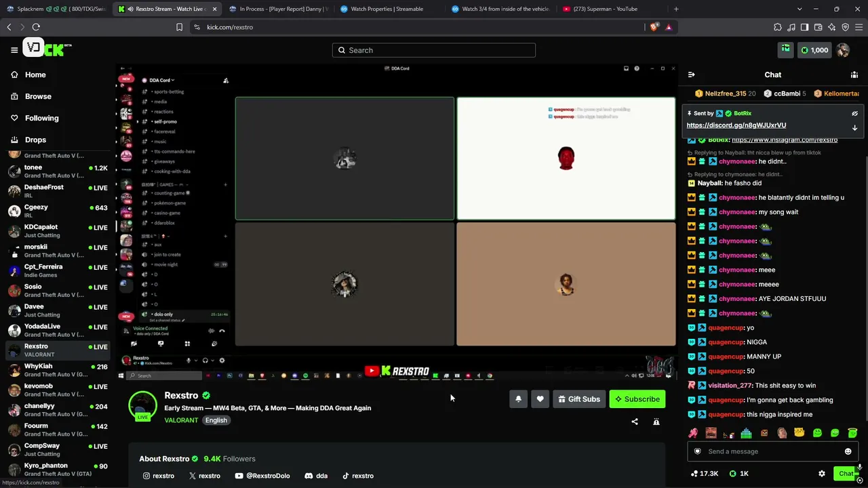Switch to the In Process Player Report tab
Viewport: 868px width, 488px height.
click(x=278, y=9)
